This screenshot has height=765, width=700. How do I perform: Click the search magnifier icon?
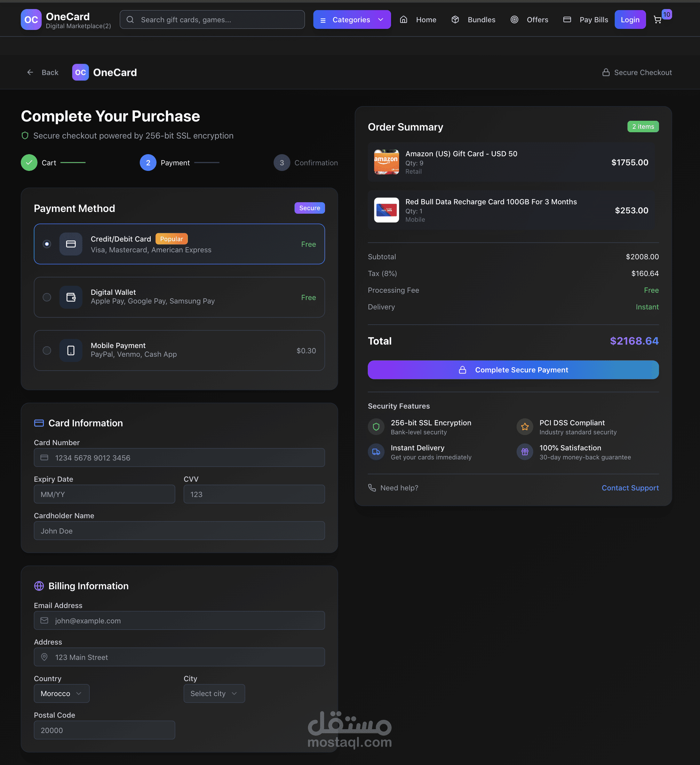point(130,20)
